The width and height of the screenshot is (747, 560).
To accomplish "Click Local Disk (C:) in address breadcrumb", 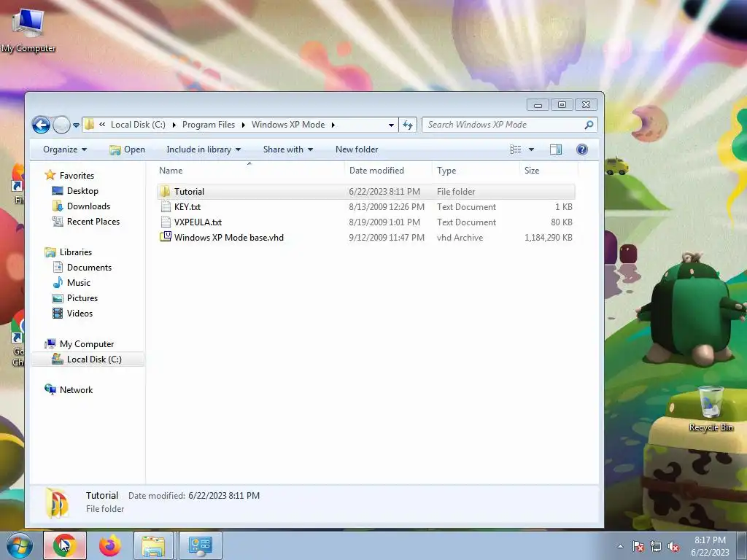I will coord(138,125).
